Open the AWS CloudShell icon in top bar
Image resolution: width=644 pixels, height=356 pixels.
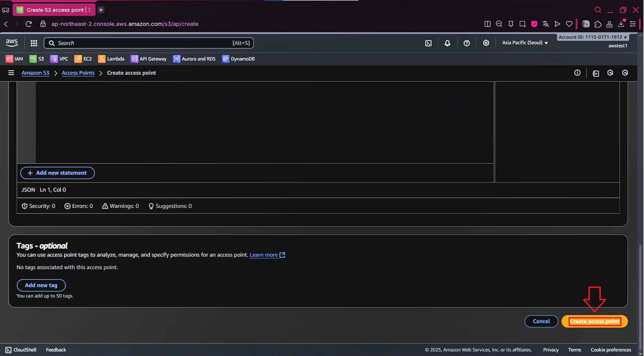pyautogui.click(x=428, y=43)
